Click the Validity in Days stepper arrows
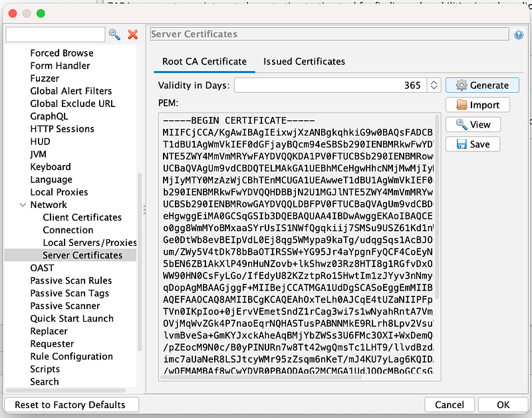 click(434, 85)
